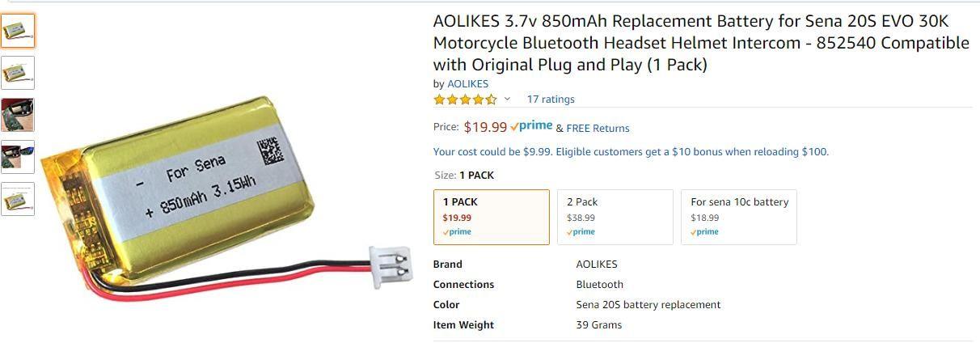Viewport: 980px width, 343px height.
Task: View the fourth product thumbnail
Action: click(x=18, y=157)
